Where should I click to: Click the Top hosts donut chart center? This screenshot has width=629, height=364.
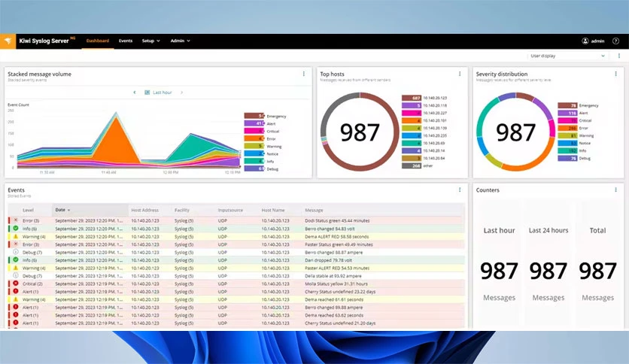(x=360, y=132)
